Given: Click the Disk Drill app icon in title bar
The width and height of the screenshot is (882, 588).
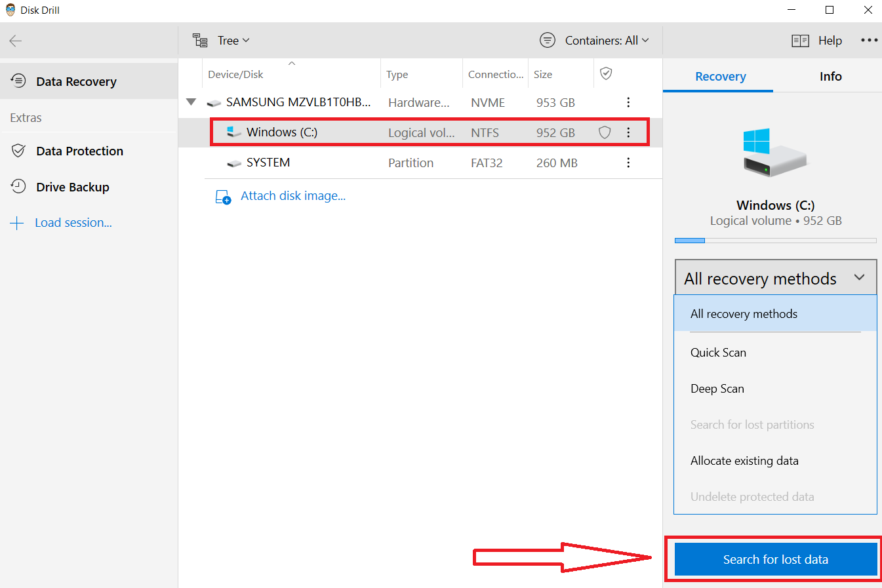Looking at the screenshot, I should [x=10, y=10].
